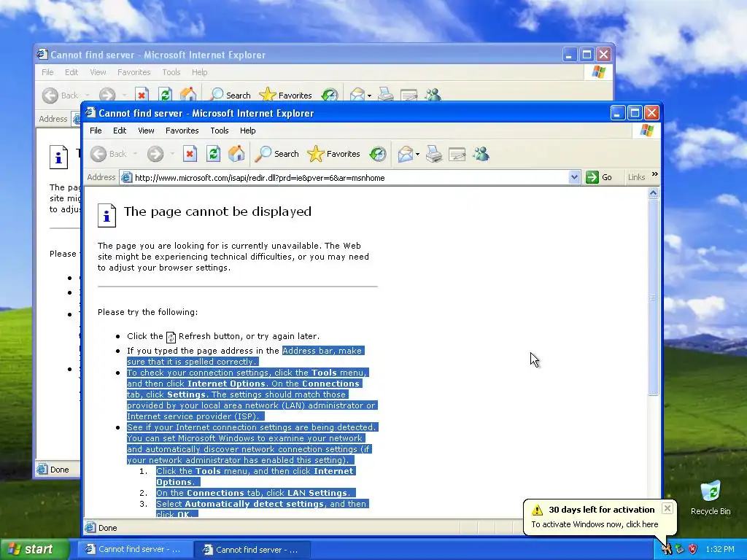Screen dimensions: 747x560
Task: Open Tools menu in background IE window
Action: coord(171,72)
